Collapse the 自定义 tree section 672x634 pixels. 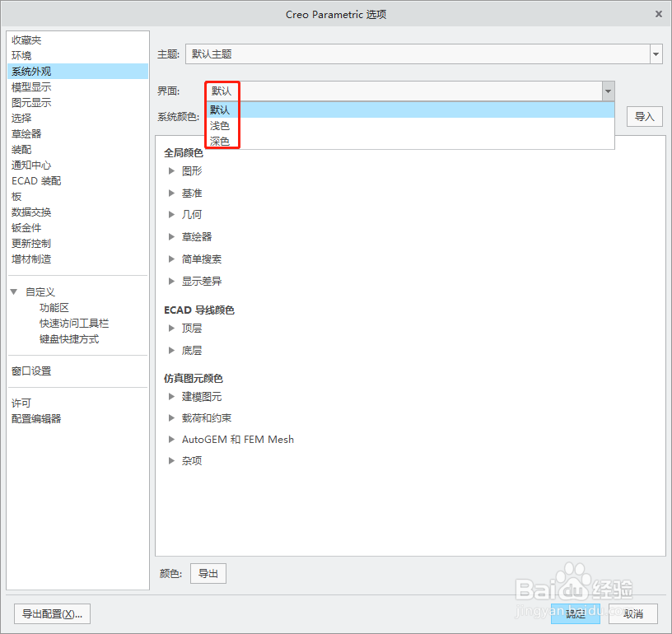pos(14,292)
